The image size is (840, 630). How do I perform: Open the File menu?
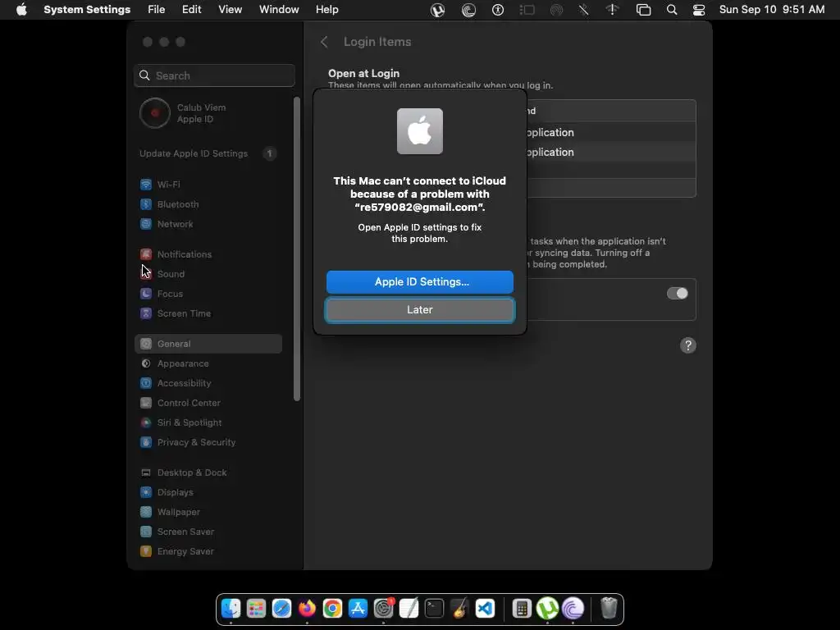157,10
